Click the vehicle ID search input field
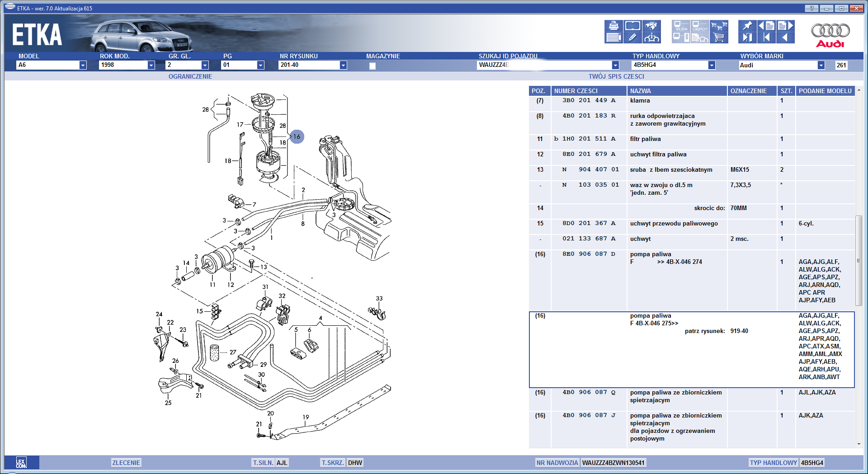 point(545,65)
